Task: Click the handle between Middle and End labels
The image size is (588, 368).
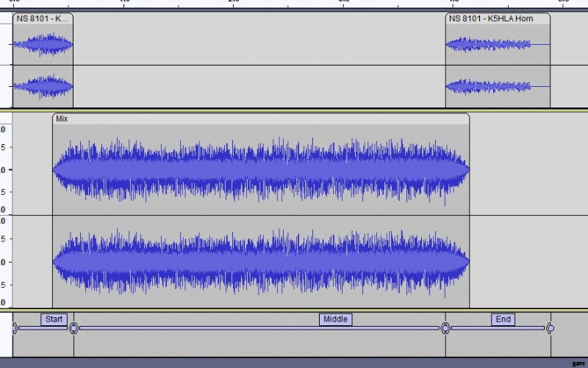Action: tap(445, 328)
